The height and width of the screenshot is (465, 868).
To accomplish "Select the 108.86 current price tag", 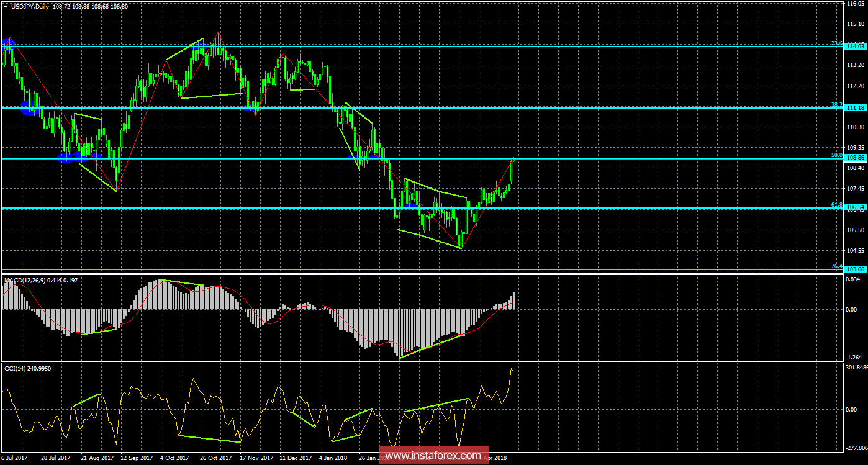I will [856, 158].
